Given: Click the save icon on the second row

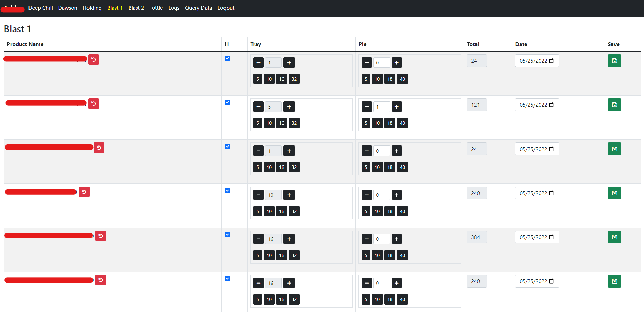Looking at the screenshot, I should coord(614,105).
